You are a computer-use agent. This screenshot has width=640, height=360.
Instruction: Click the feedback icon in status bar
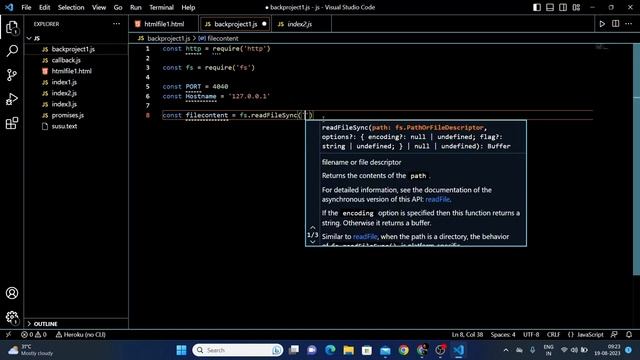[x=614, y=335]
